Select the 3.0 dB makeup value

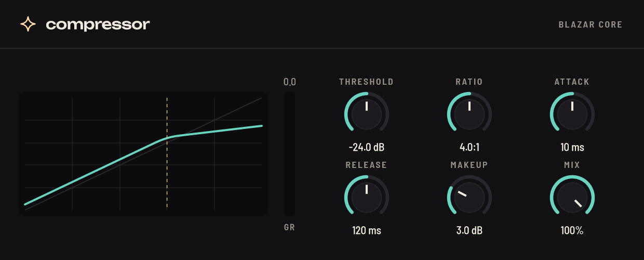tap(469, 230)
